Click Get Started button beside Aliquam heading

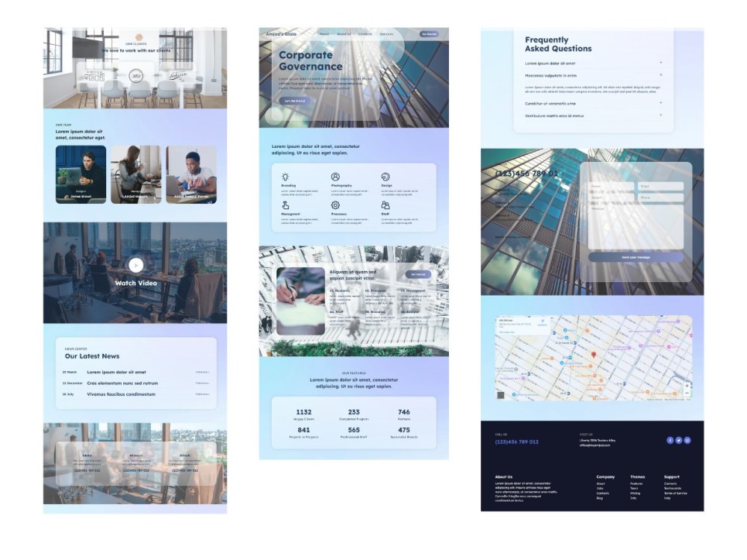click(418, 274)
